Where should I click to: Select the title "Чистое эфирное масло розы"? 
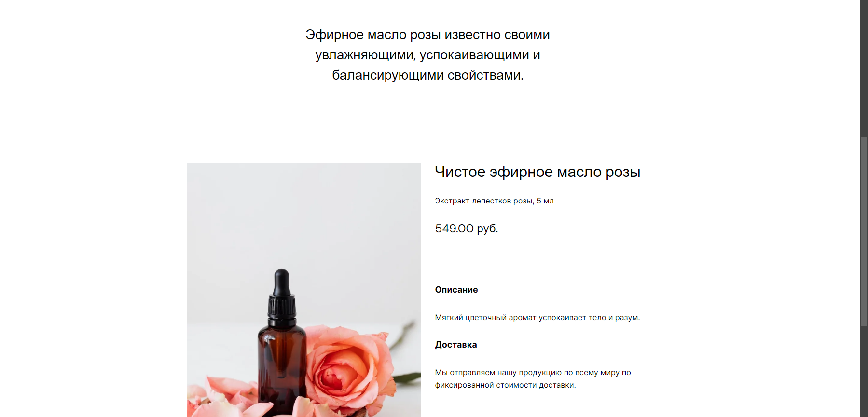[x=537, y=172]
